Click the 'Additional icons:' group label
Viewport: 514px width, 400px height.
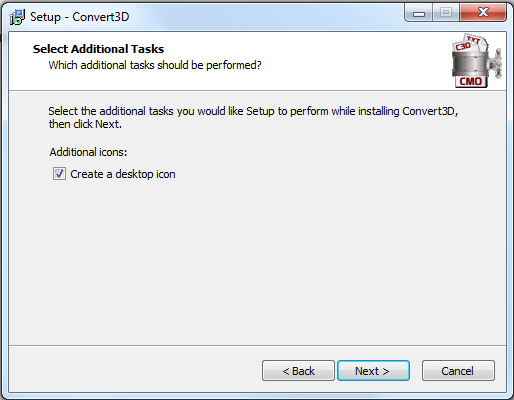[88, 152]
